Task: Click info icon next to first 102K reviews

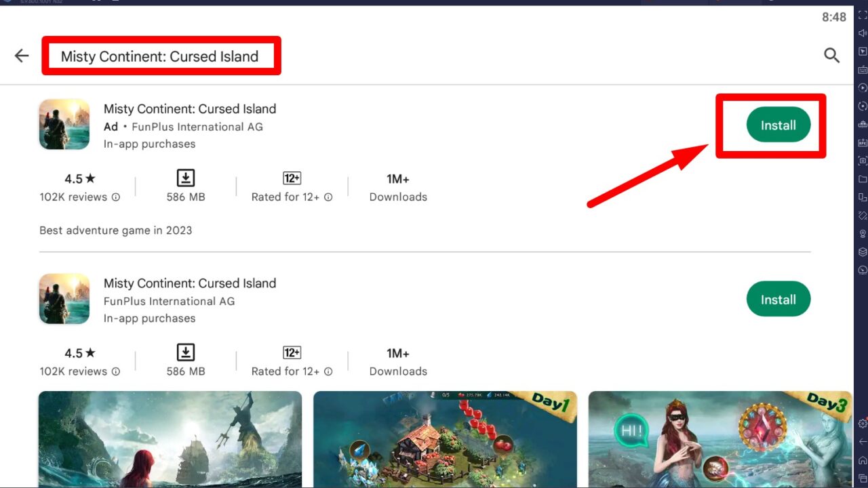Action: (116, 197)
